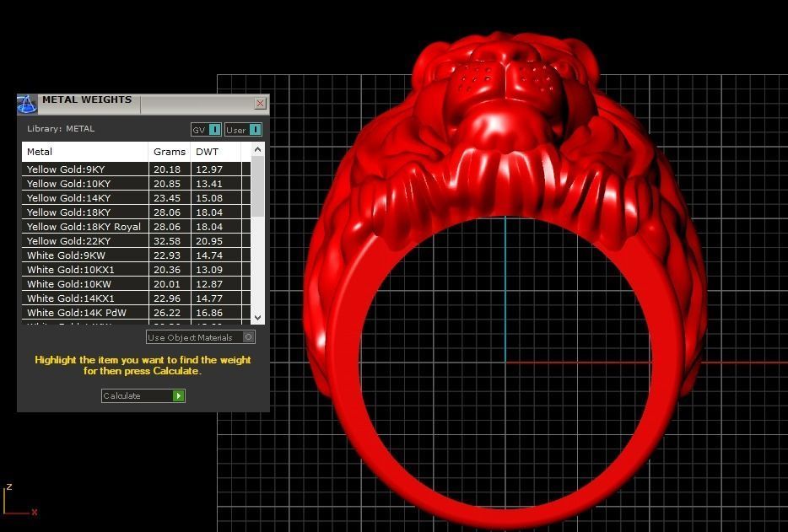788x532 pixels.
Task: Select Yellow Gold:10KY row
Action: (136, 183)
